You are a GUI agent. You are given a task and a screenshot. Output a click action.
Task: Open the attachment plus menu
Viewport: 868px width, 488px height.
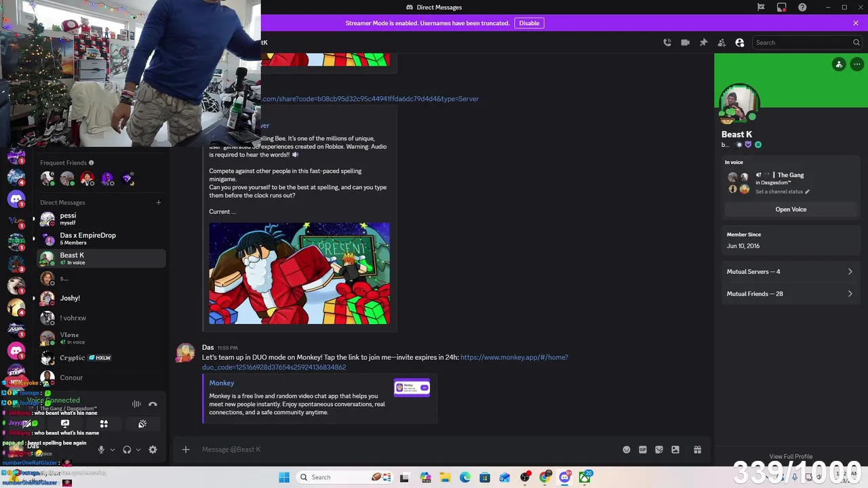[x=186, y=449]
